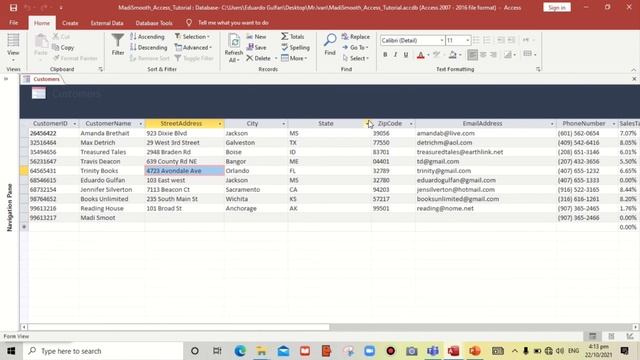Toggle the Totals row
This screenshot has width=640, height=360.
point(293,37)
